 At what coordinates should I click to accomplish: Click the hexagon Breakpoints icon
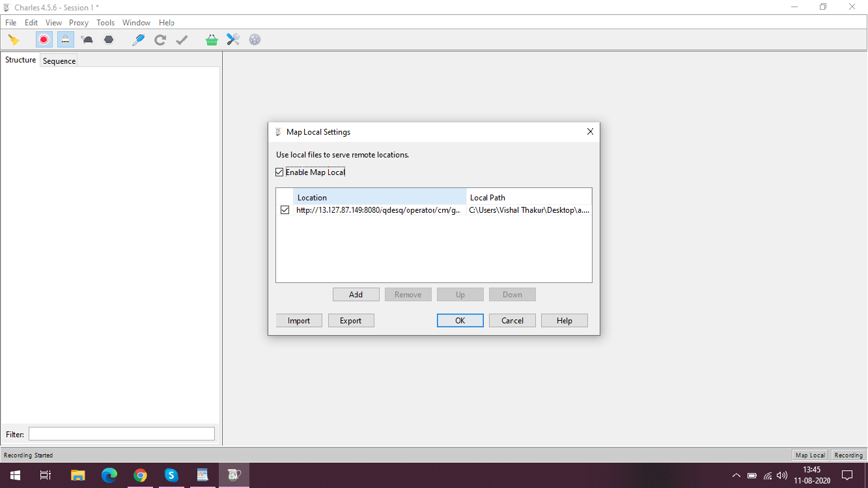coord(109,40)
